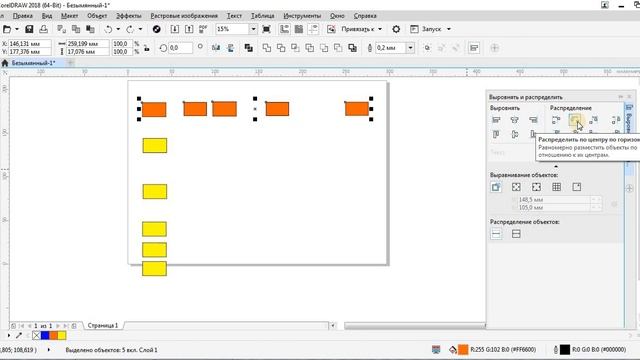This screenshot has width=640, height=360.
Task: Expand the Open file dropdown arrow
Action: click(x=17, y=29)
